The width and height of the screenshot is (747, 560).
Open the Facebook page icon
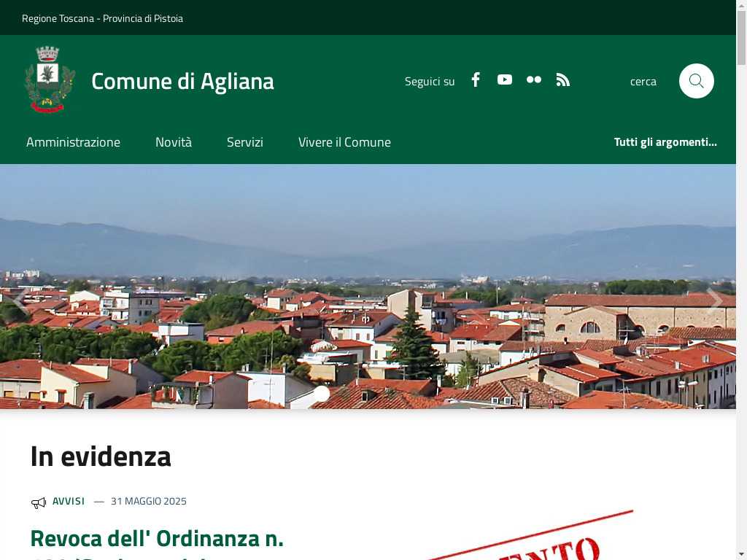coord(476,80)
